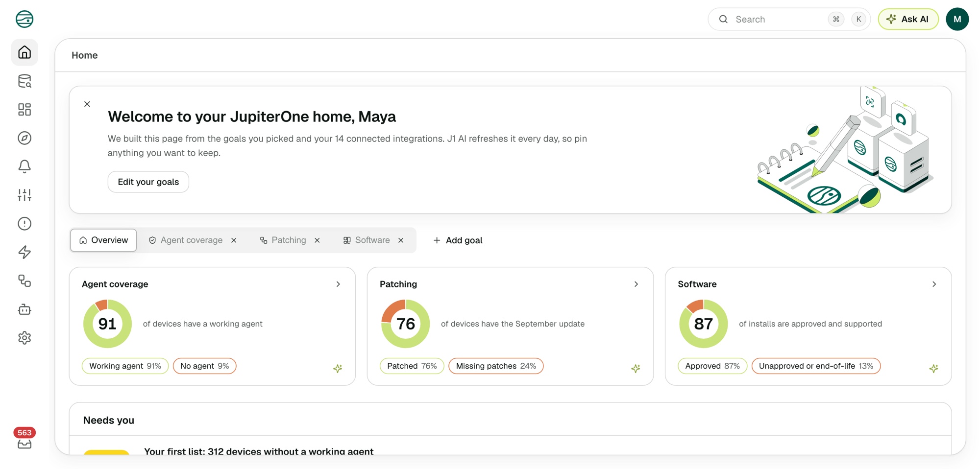Click the Unapproved or end-of-life 13% pill
Screen dimensions: 980x469
click(x=816, y=366)
